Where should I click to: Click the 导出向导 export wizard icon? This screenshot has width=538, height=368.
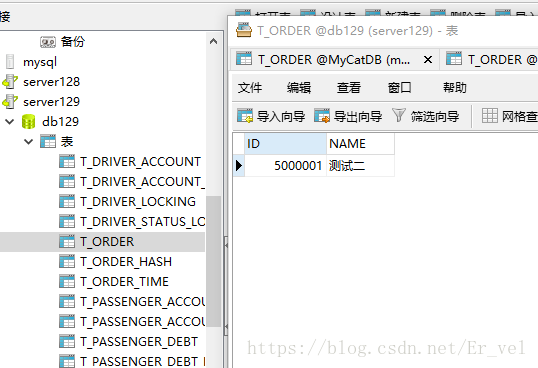[322, 116]
